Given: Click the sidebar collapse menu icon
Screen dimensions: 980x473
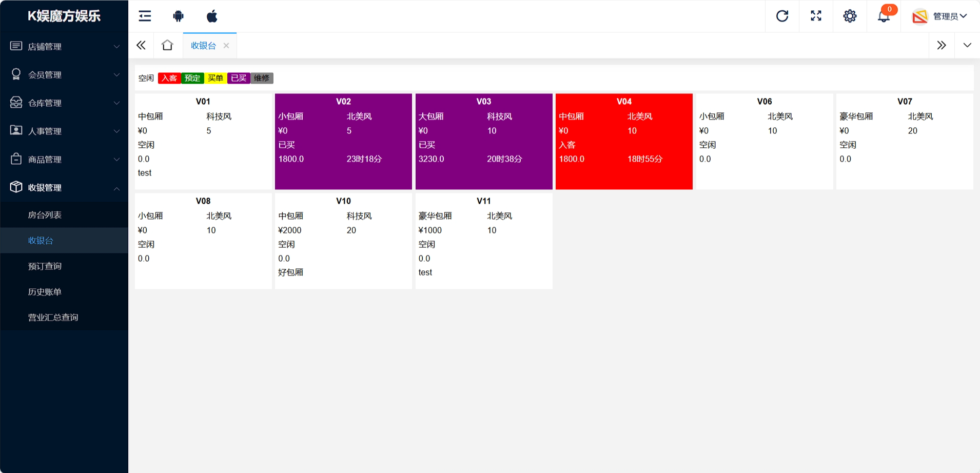Looking at the screenshot, I should click(x=145, y=16).
